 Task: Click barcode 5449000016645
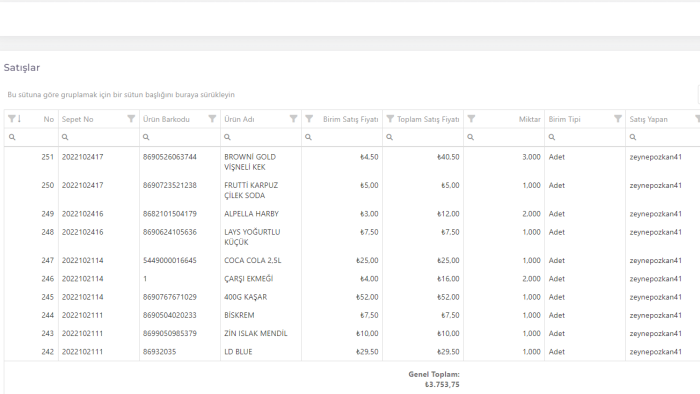[170, 260]
